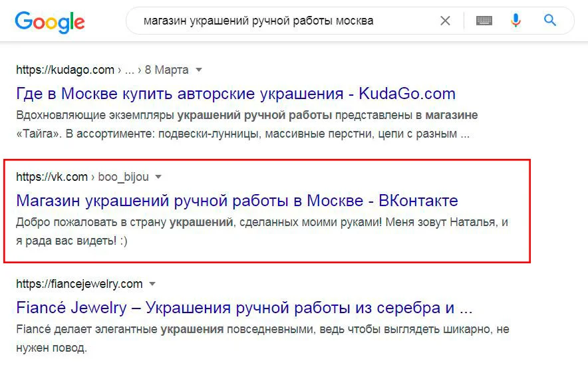Click the "8 Марта" breadcrumb
The width and height of the screenshot is (588, 371).
click(166, 70)
